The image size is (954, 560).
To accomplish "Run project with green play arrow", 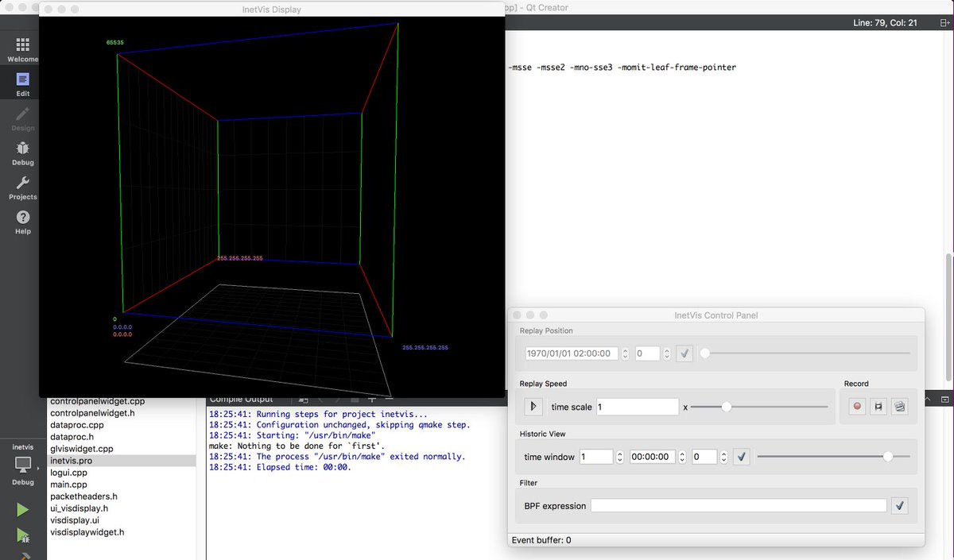I will (x=22, y=509).
